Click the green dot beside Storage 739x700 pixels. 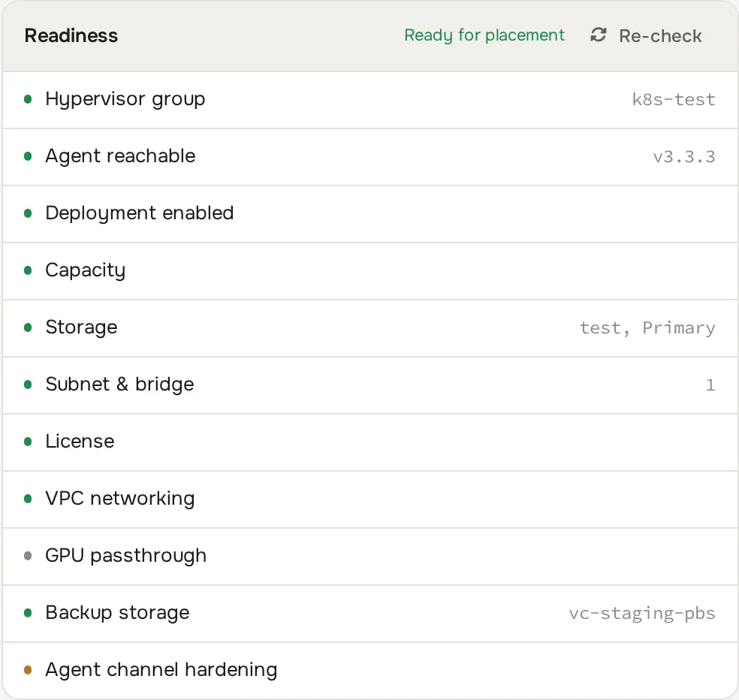click(28, 327)
